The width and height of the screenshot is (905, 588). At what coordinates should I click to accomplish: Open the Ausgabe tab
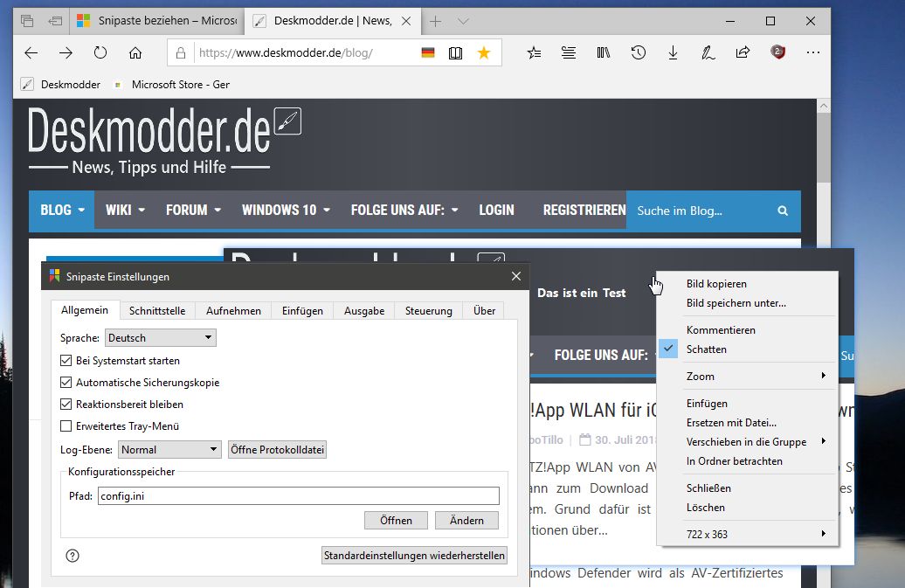pos(364,311)
